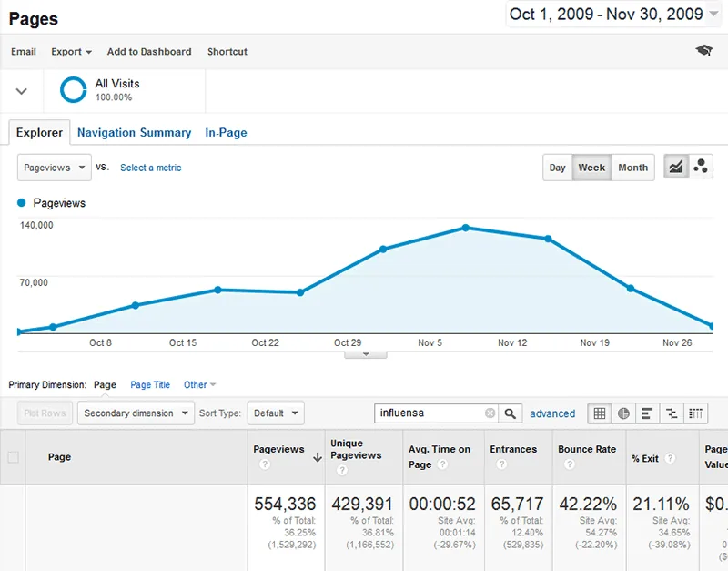Click the Page column header

click(x=59, y=456)
